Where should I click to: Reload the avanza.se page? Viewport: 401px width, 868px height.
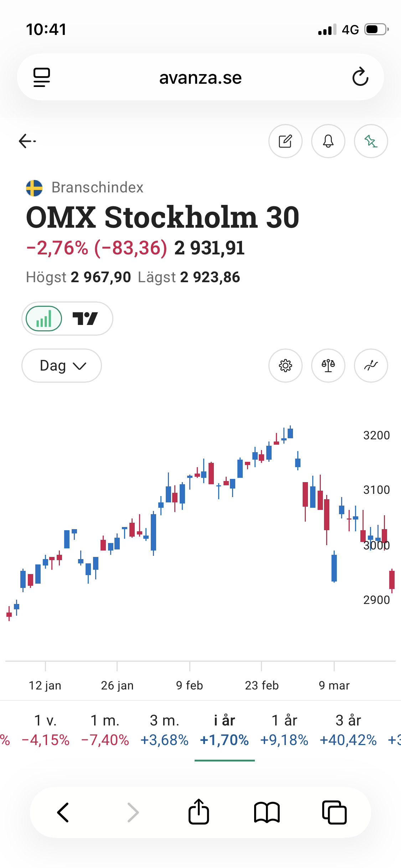[x=360, y=77]
